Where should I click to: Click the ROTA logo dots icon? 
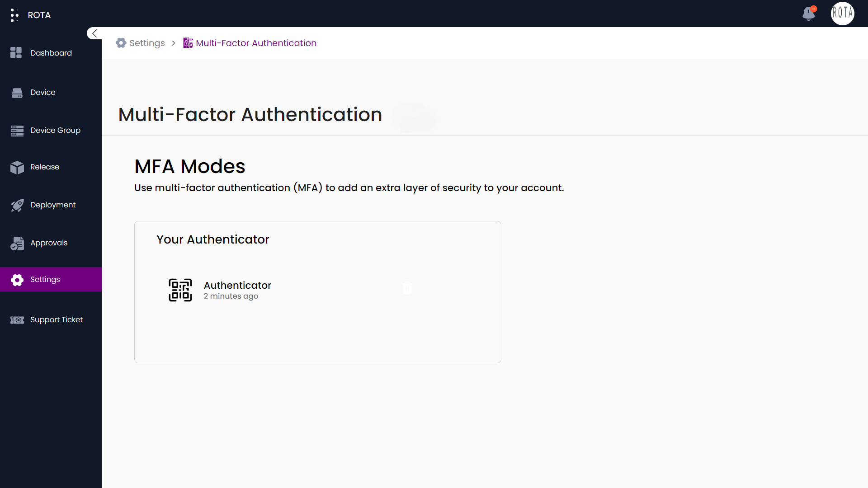coord(14,15)
